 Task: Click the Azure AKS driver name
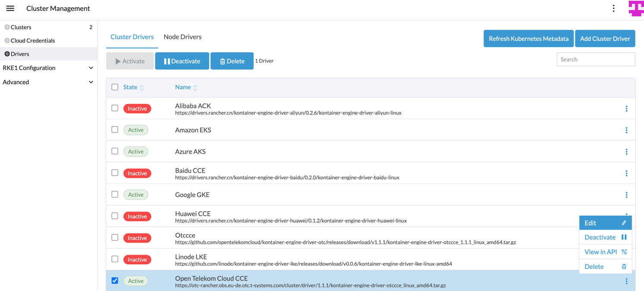[x=190, y=152]
